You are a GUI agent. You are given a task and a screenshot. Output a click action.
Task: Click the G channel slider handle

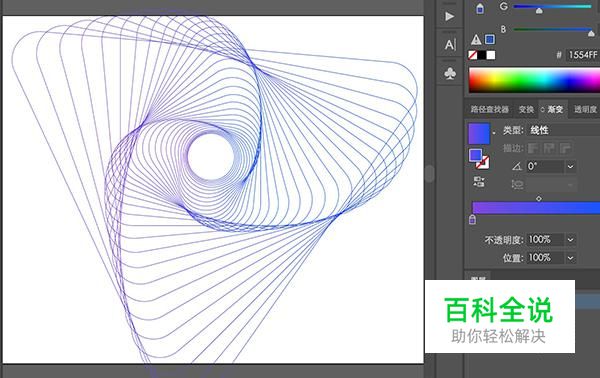point(539,11)
